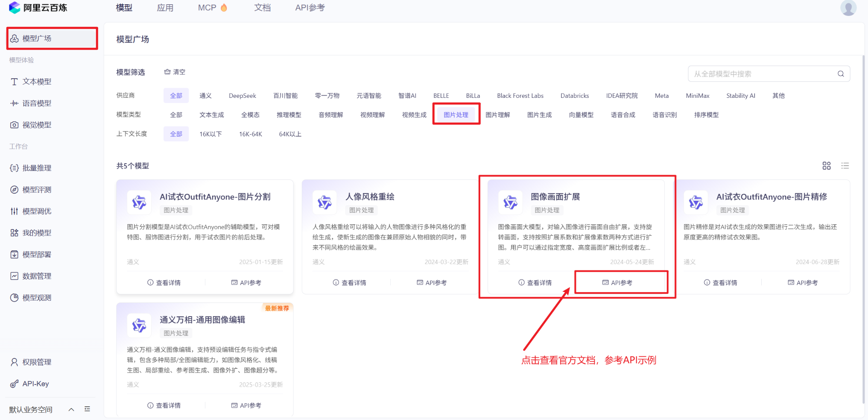Screen dimensions: 868x420
Task: Select 图片生成 model type filter
Action: click(539, 115)
